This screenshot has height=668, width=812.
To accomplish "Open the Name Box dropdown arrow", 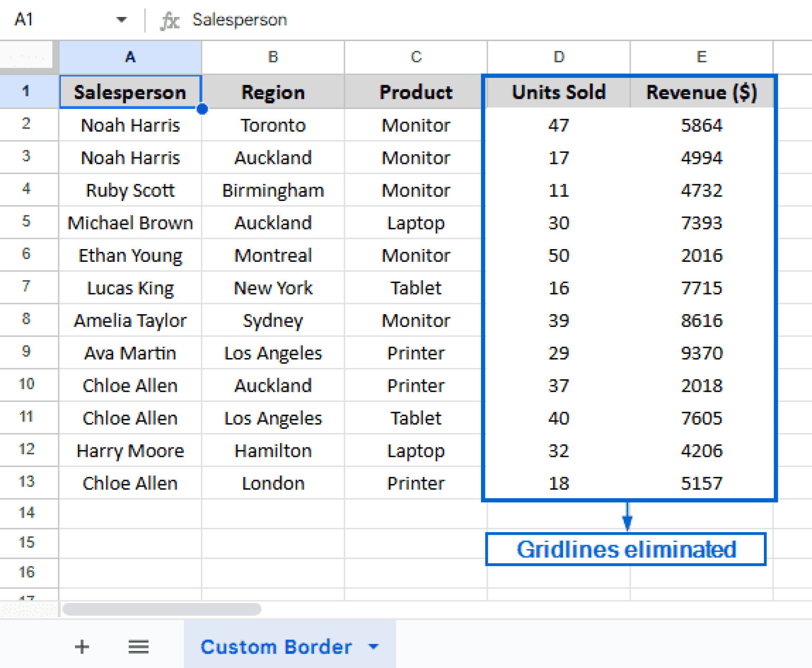I will [x=121, y=20].
